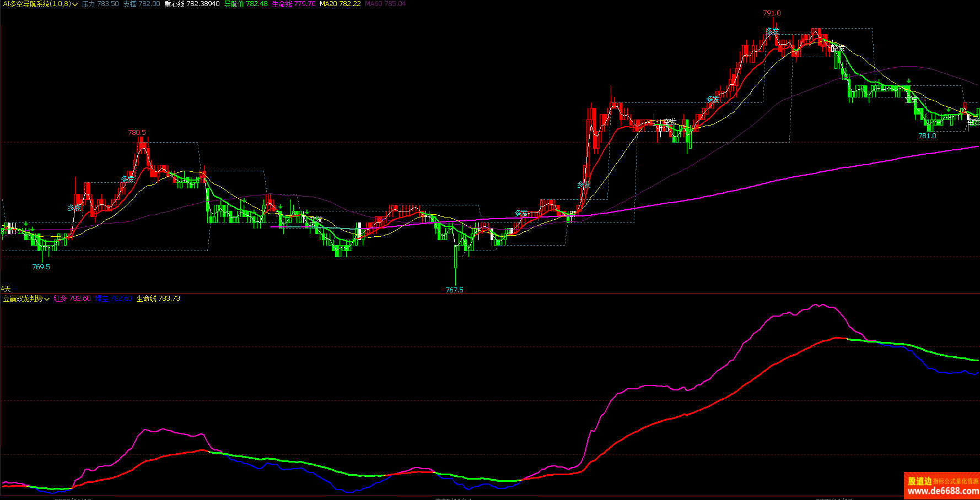
Task: Click the 781.0 price label
Action: 927,136
